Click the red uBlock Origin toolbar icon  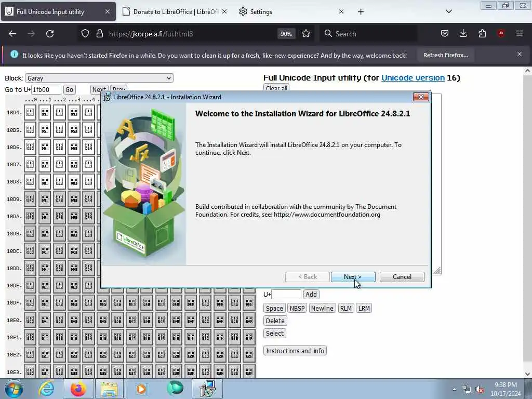(x=501, y=33)
